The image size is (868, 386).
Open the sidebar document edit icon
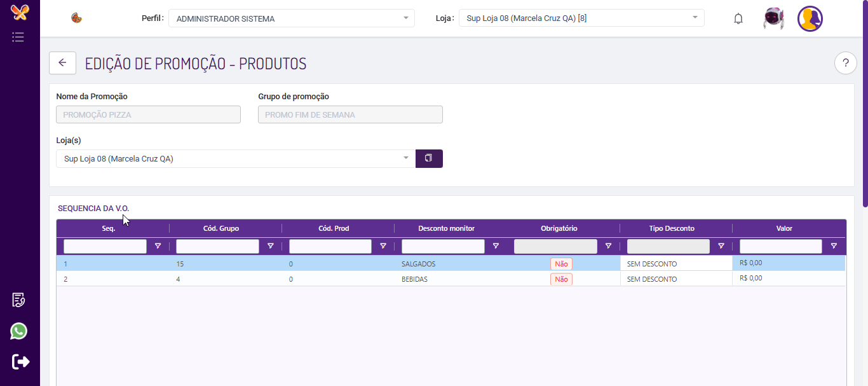coord(18,300)
